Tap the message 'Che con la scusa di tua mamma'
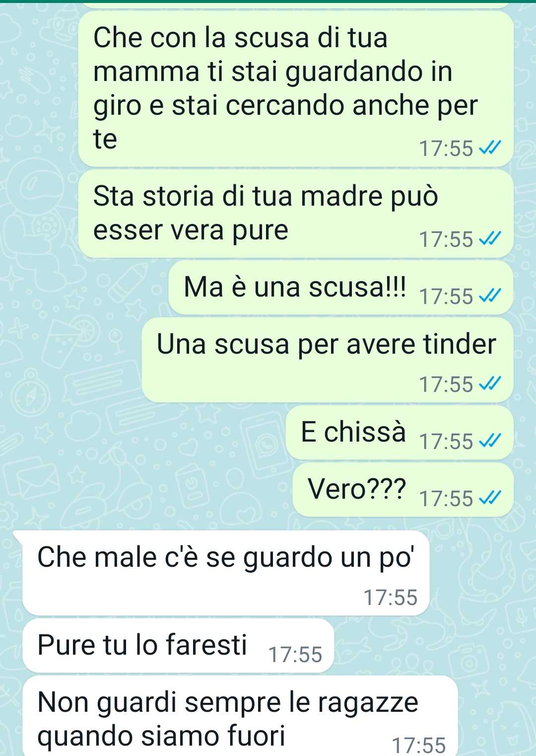This screenshot has width=536, height=756. (x=296, y=89)
